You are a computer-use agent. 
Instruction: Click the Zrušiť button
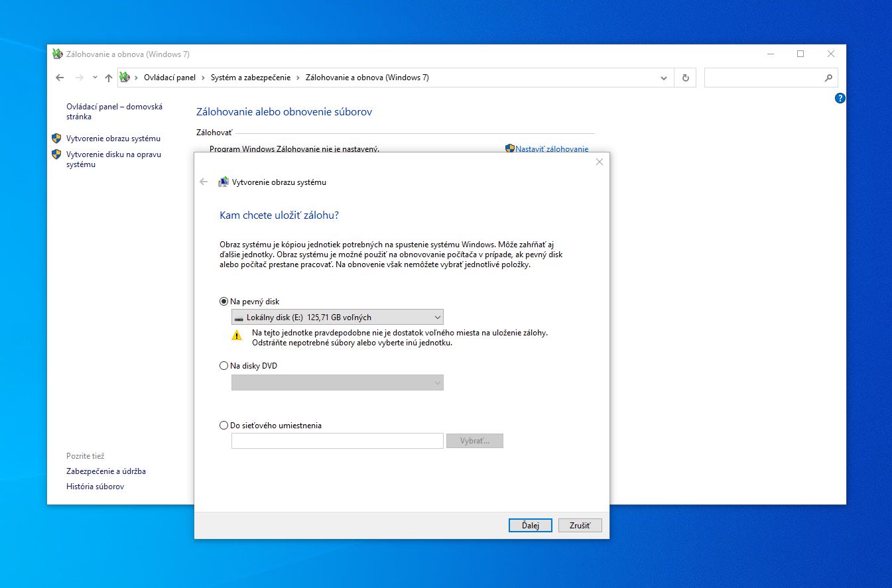click(580, 525)
